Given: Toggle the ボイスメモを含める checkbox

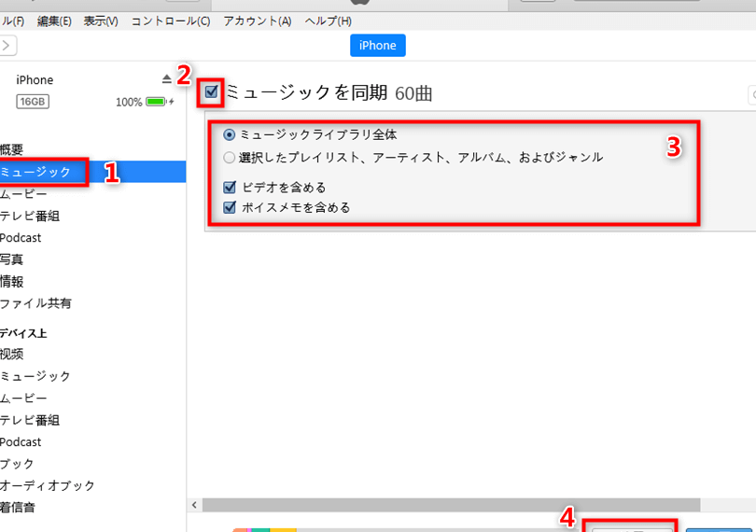Looking at the screenshot, I should coord(230,207).
